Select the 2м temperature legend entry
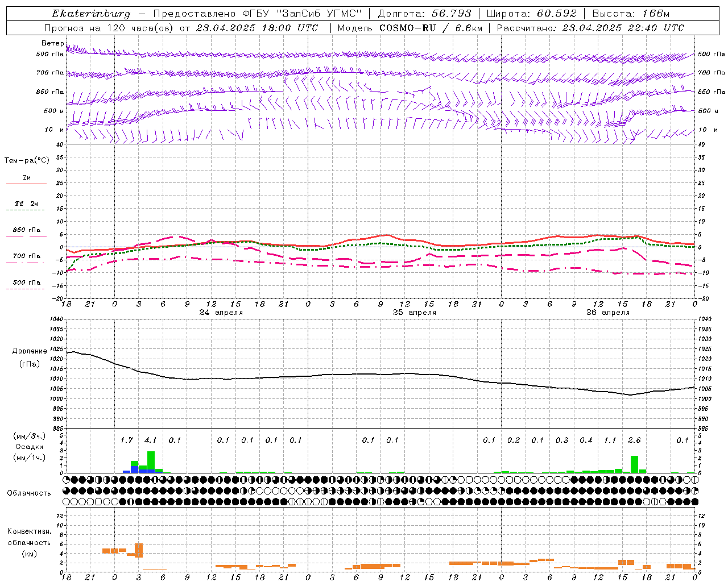Screen dimensions: 728x582 27,178
